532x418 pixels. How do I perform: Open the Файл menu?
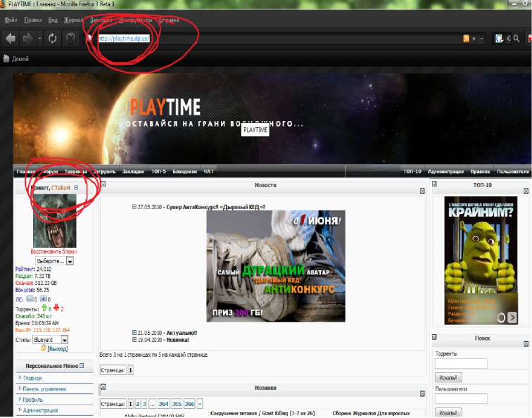[11, 20]
